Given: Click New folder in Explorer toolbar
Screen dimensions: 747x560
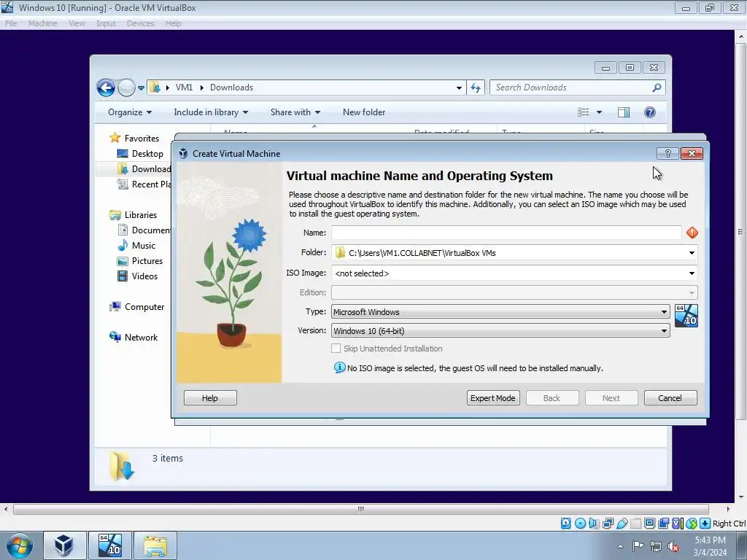Looking at the screenshot, I should point(364,112).
